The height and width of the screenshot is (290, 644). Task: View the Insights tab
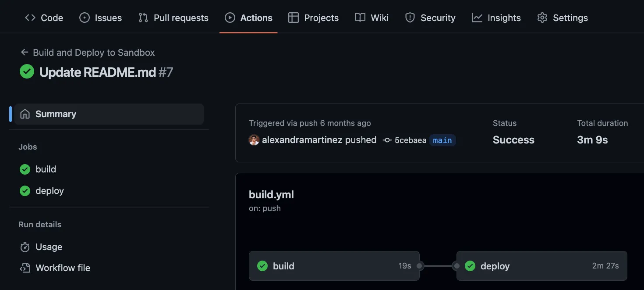point(496,18)
